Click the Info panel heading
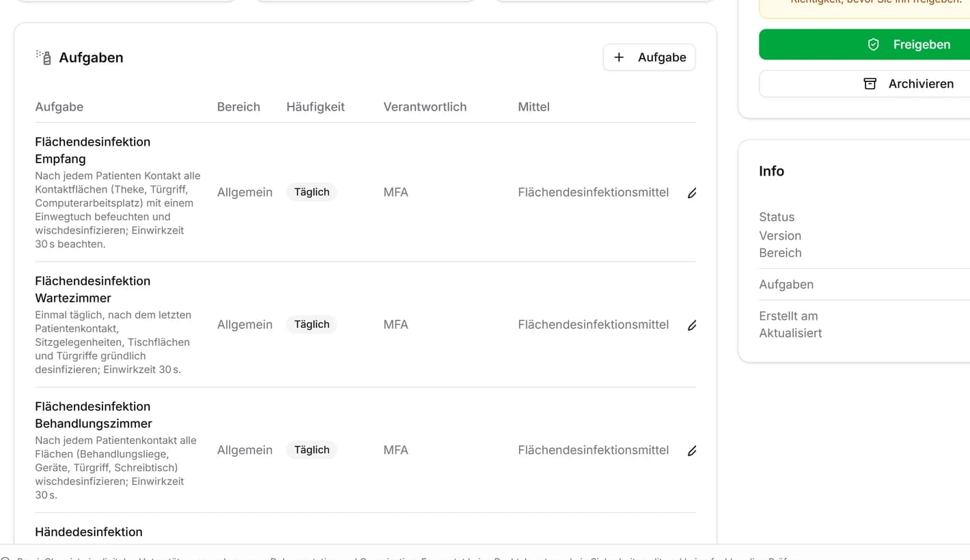Image resolution: width=970 pixels, height=560 pixels. point(771,171)
